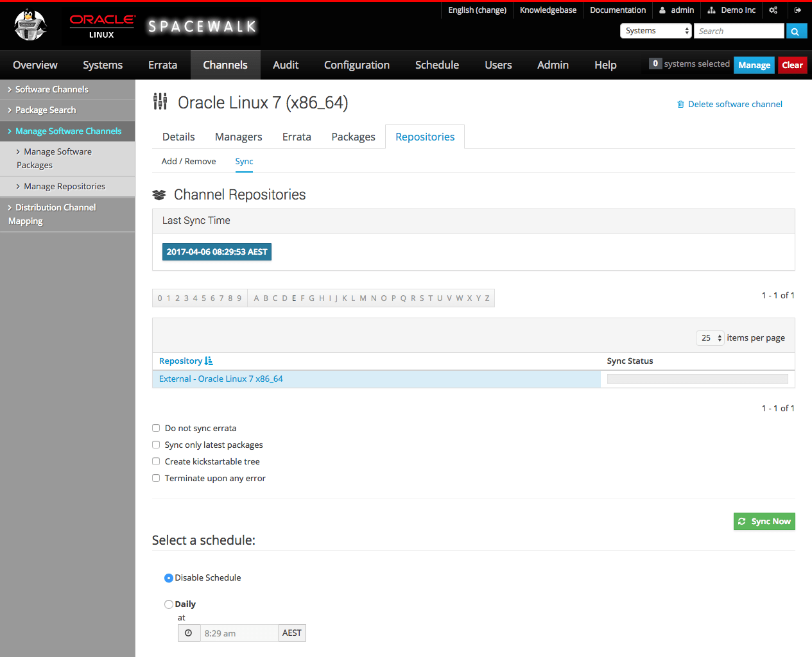
Task: Click the search magnifier button
Action: pyautogui.click(x=796, y=31)
